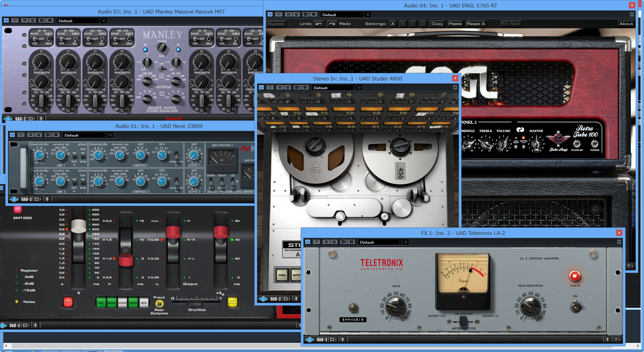Click left IN blue LED on Manley EQ

click(145, 49)
